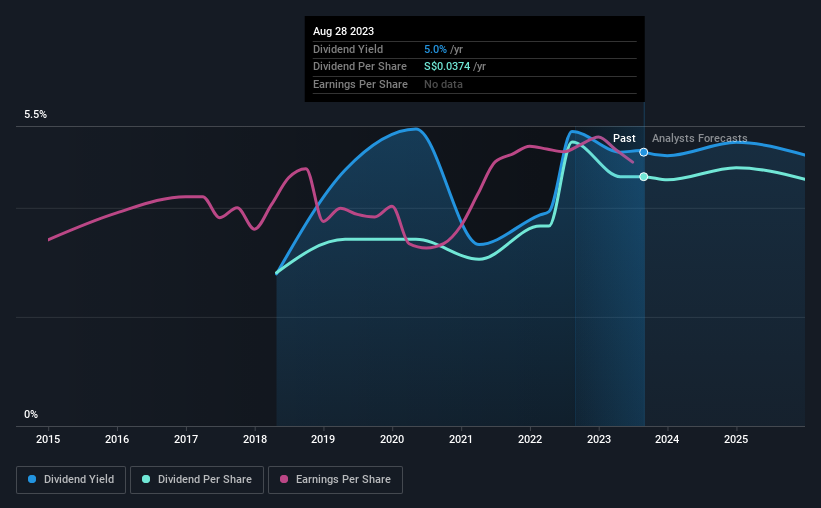Select the blue Dividend Yield data point marker

pyautogui.click(x=644, y=152)
